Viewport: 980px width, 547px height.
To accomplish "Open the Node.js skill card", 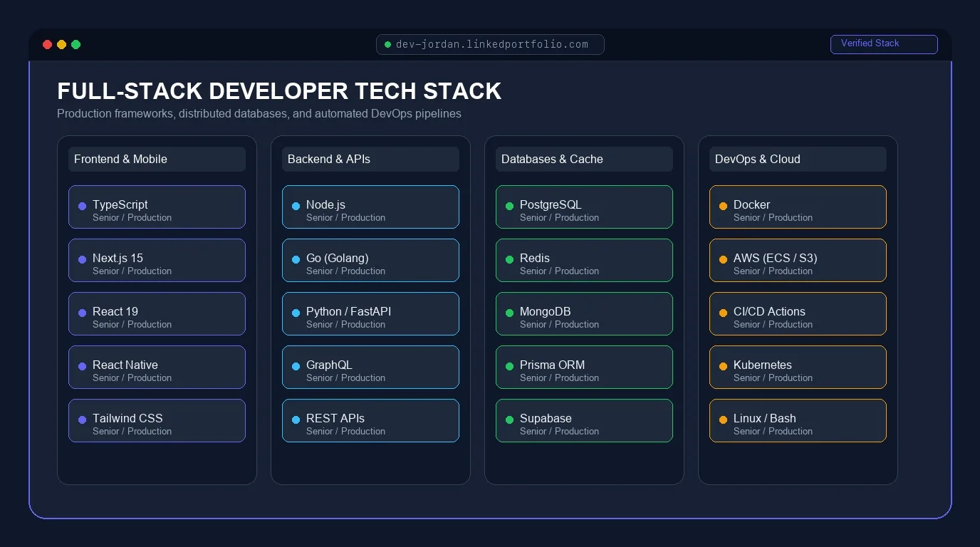I will point(370,207).
